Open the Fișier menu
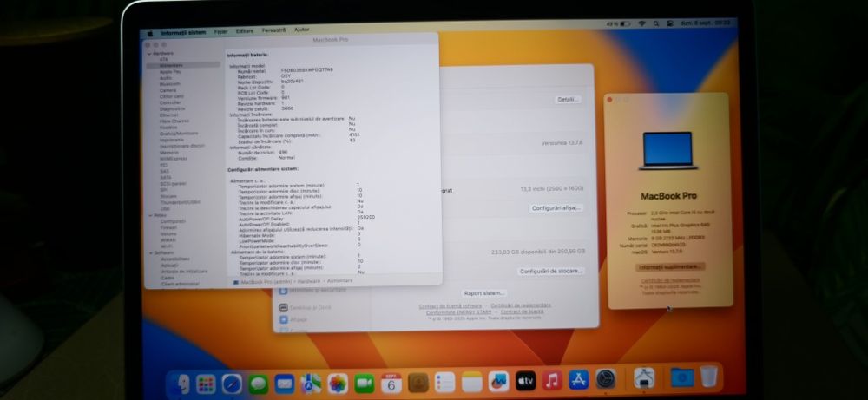 tap(220, 31)
